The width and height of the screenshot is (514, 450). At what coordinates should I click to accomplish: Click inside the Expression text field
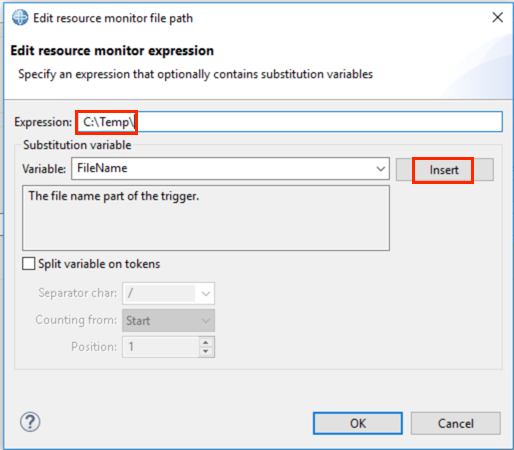click(x=289, y=122)
